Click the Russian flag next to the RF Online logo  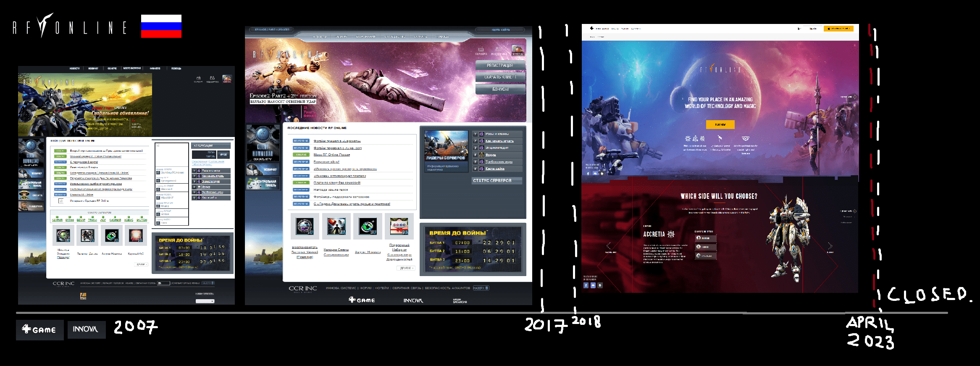tap(161, 26)
